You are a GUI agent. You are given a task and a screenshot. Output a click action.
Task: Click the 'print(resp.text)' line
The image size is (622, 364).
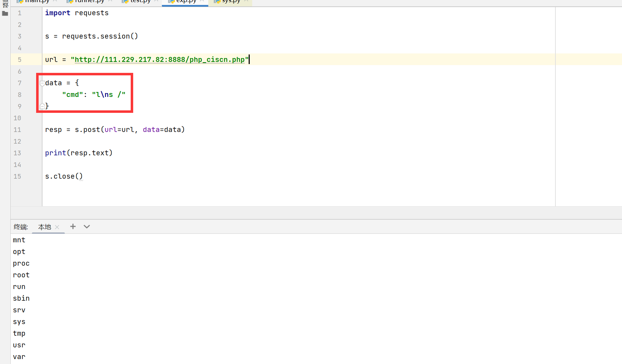[x=79, y=153]
